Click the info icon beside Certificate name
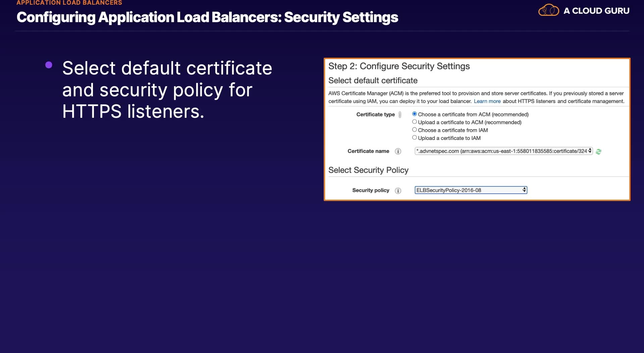The height and width of the screenshot is (353, 644). pyautogui.click(x=398, y=151)
